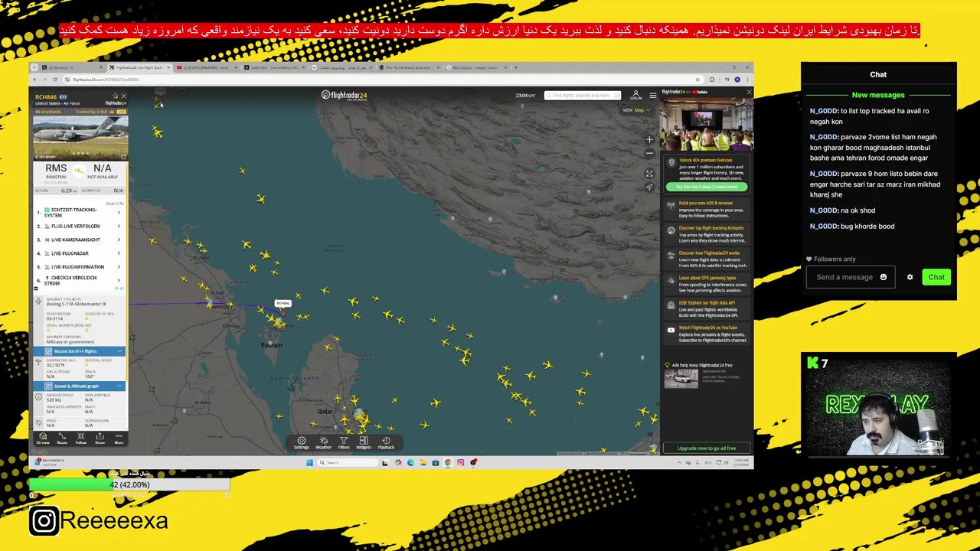
Task: Open the Flightradar24 hamburger menu
Action: pyautogui.click(x=653, y=95)
